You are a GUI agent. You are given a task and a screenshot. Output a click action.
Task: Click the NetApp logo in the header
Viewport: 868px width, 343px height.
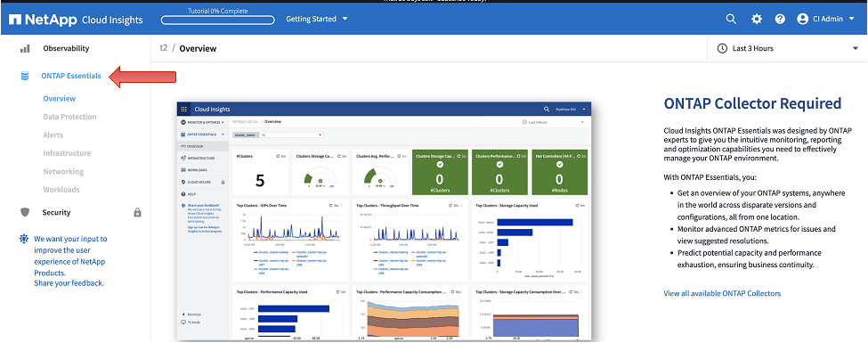43,20
